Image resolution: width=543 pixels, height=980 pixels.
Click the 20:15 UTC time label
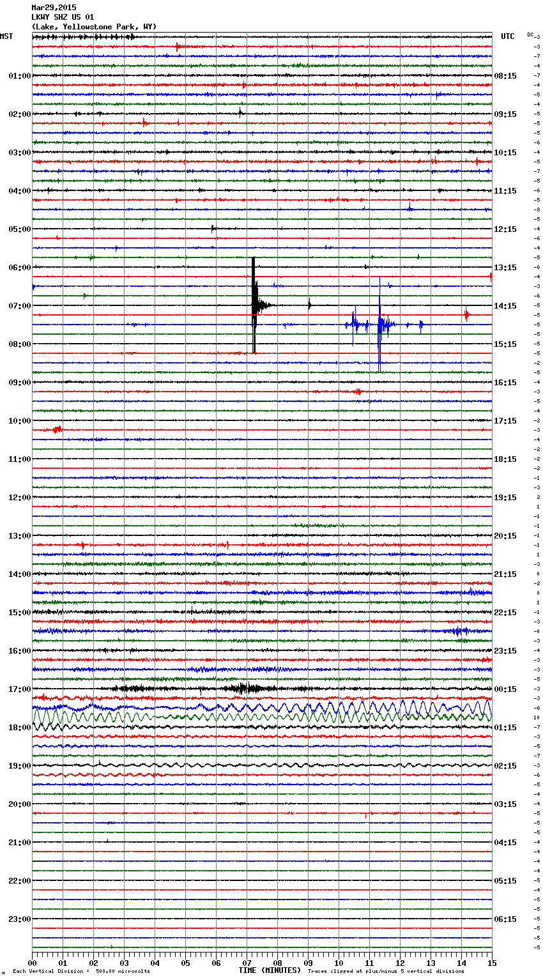tap(505, 536)
